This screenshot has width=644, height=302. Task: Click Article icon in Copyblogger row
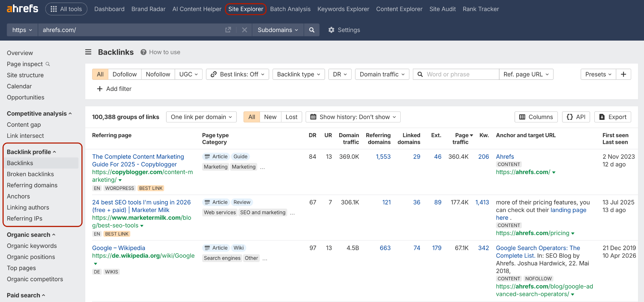[207, 157]
